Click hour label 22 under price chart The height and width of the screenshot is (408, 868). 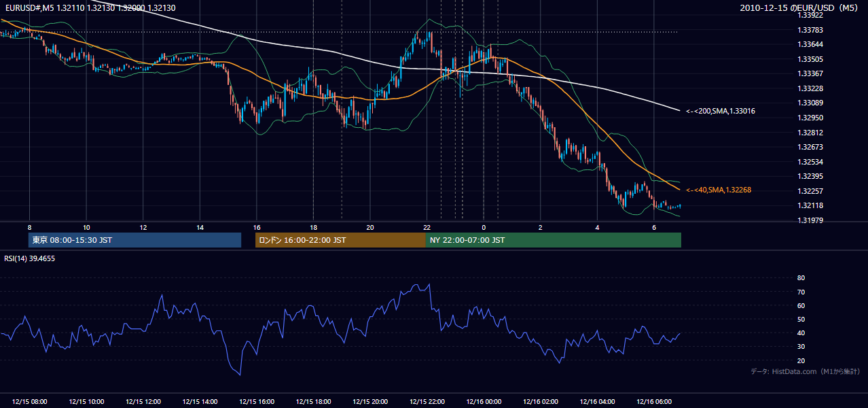tap(427, 227)
